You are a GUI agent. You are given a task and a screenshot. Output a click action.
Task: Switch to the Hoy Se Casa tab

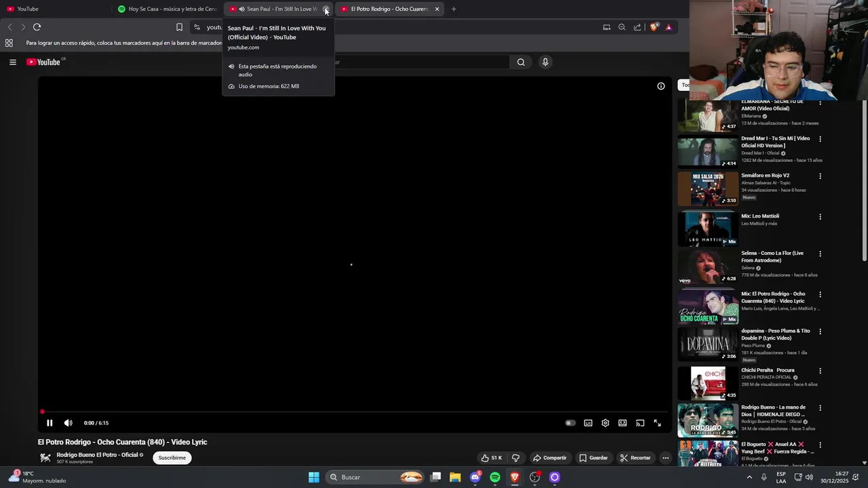coord(168,9)
